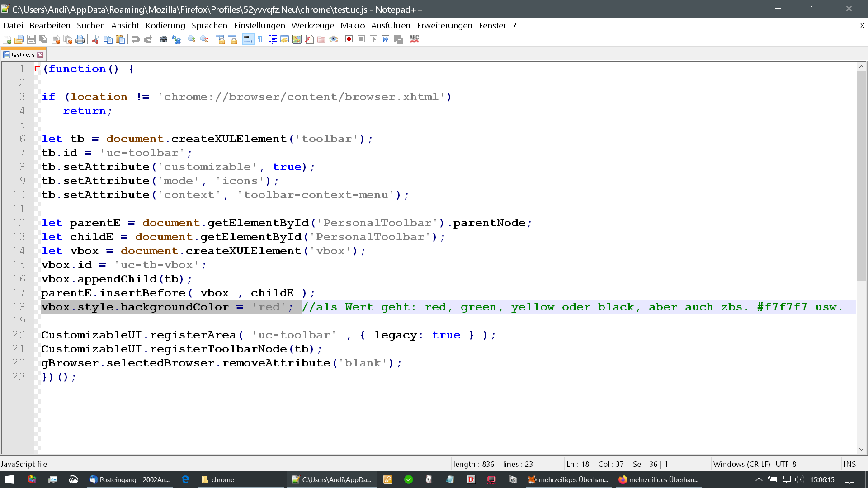Open the chrome folder taskbar button
The image size is (868, 488).
(222, 479)
